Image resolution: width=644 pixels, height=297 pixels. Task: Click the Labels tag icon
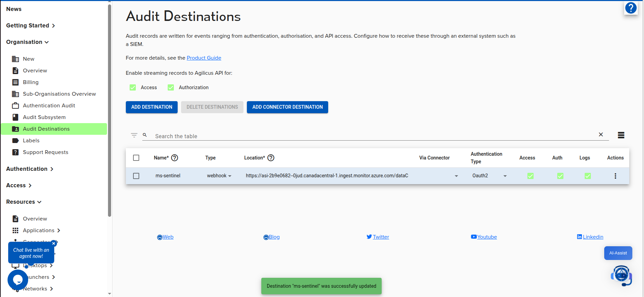click(x=15, y=141)
